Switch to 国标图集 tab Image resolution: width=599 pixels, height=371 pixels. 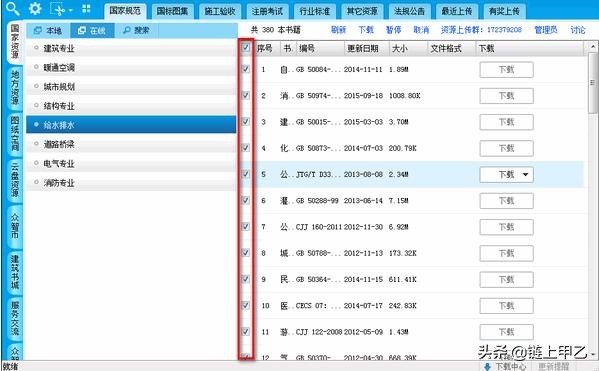(x=172, y=11)
